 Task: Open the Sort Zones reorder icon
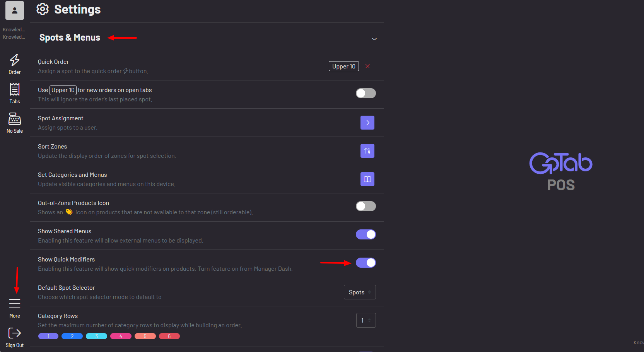[x=367, y=151]
